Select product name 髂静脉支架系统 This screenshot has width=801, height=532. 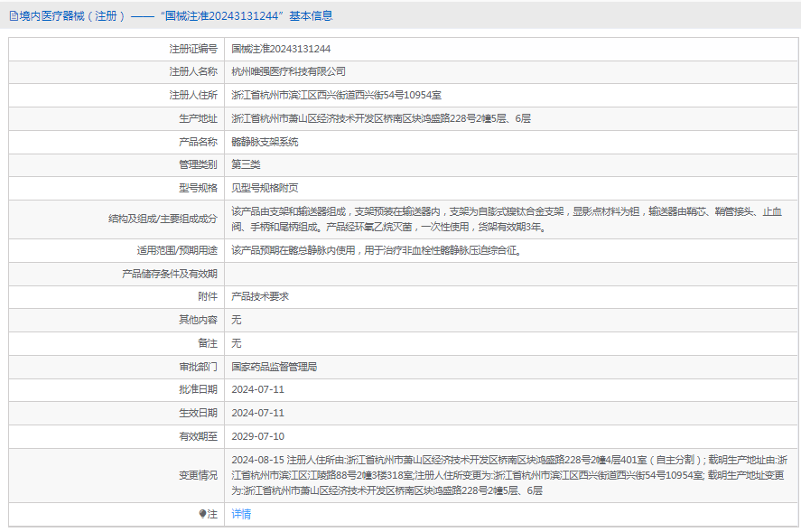click(x=265, y=142)
